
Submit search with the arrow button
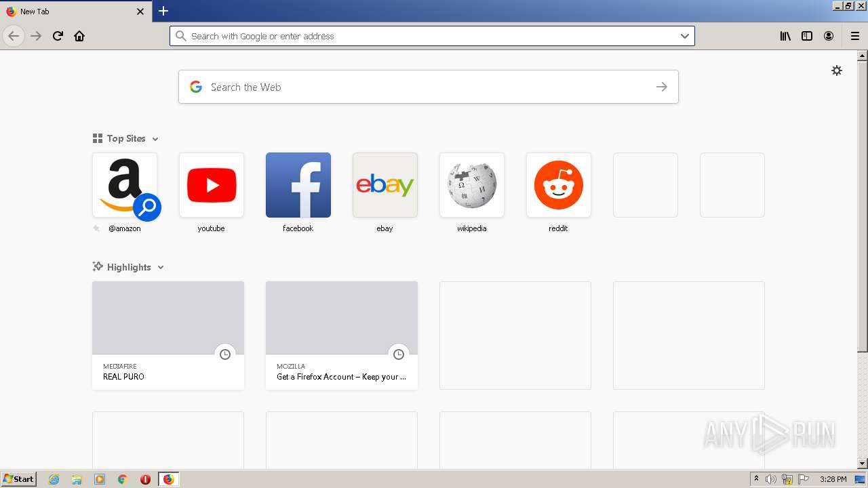click(662, 87)
